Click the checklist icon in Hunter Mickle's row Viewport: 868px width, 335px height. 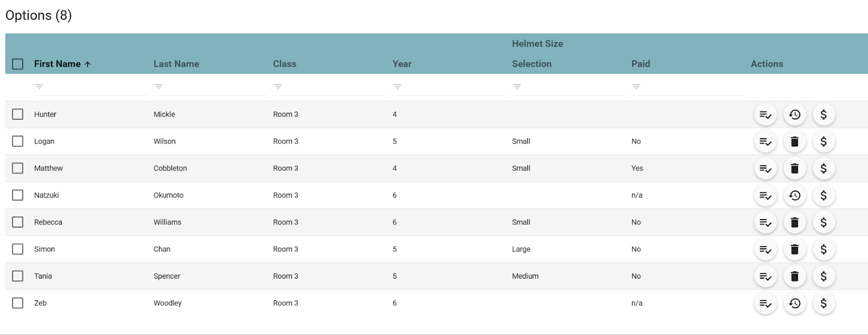[765, 114]
